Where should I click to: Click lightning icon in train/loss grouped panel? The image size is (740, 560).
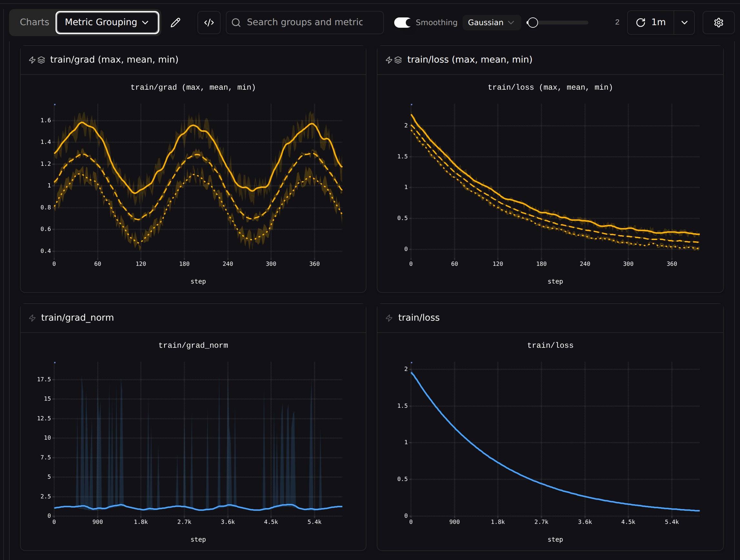point(389,60)
